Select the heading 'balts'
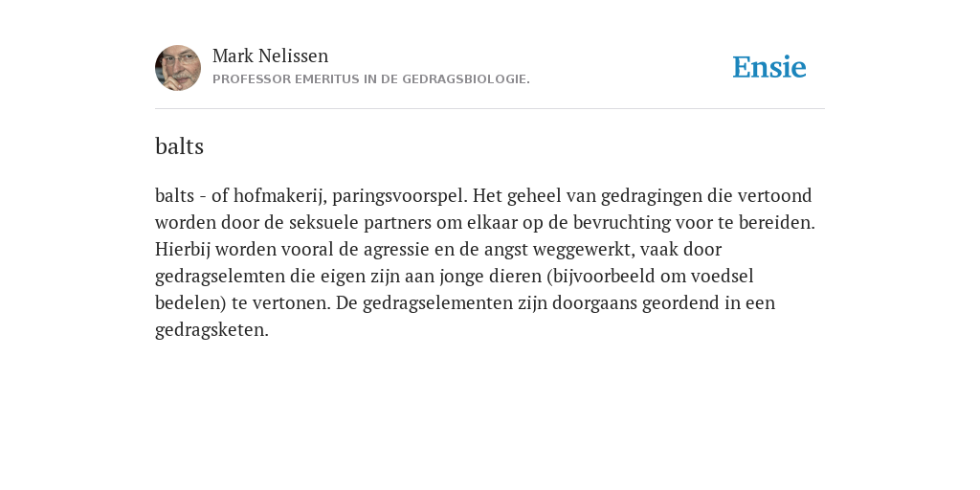Viewport: 980px width, 490px height. pos(179,146)
